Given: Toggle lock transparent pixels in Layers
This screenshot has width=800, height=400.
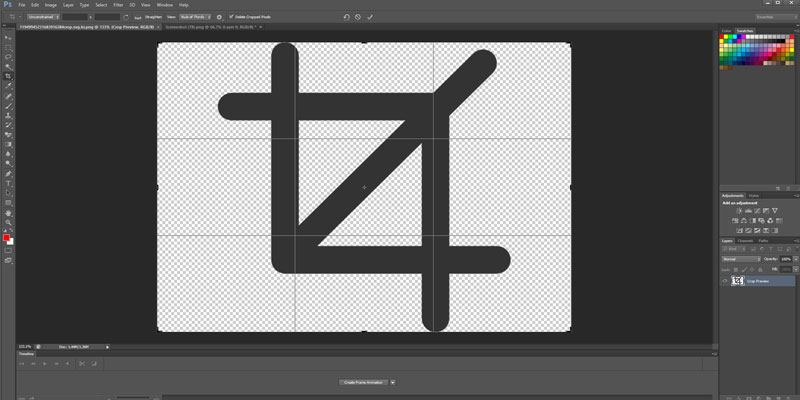Looking at the screenshot, I should [x=737, y=269].
